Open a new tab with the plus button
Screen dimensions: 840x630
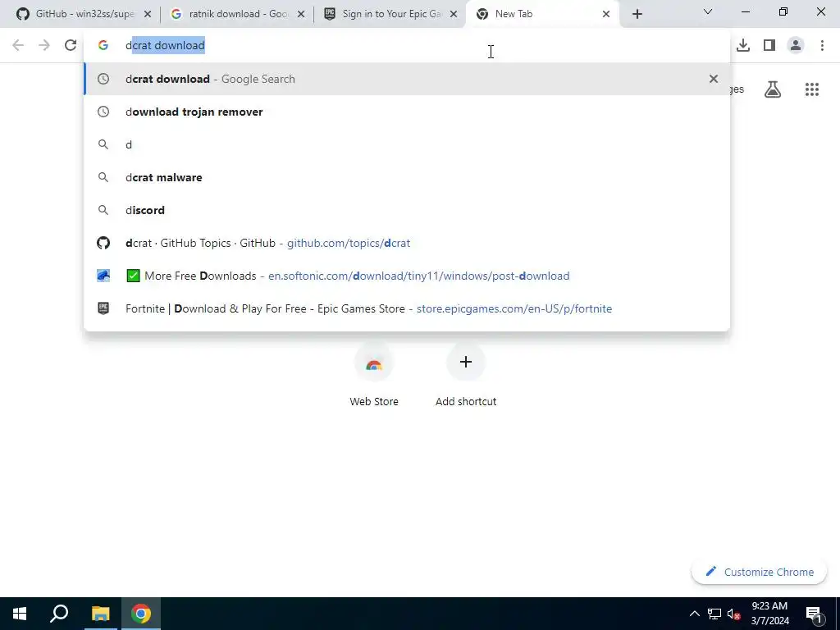pyautogui.click(x=637, y=14)
